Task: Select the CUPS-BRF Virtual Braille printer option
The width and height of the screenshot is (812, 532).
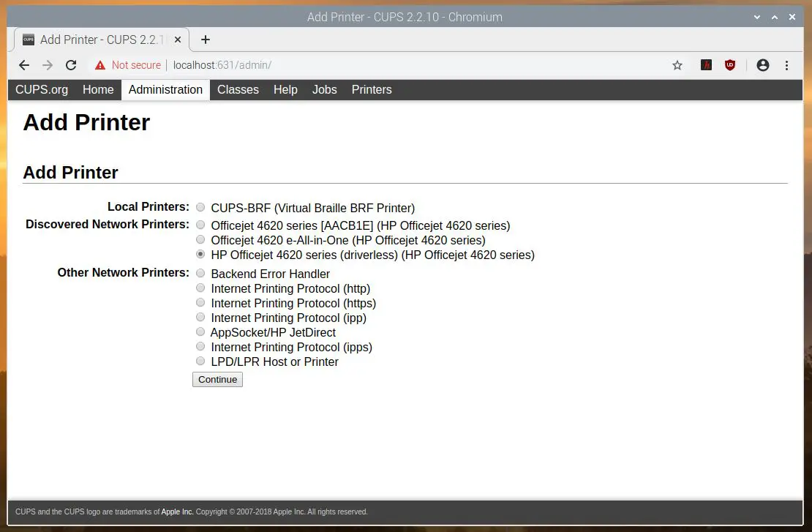Action: coord(200,208)
